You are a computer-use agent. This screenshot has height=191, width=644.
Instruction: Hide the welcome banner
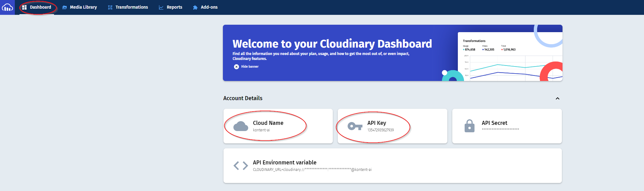pyautogui.click(x=246, y=66)
